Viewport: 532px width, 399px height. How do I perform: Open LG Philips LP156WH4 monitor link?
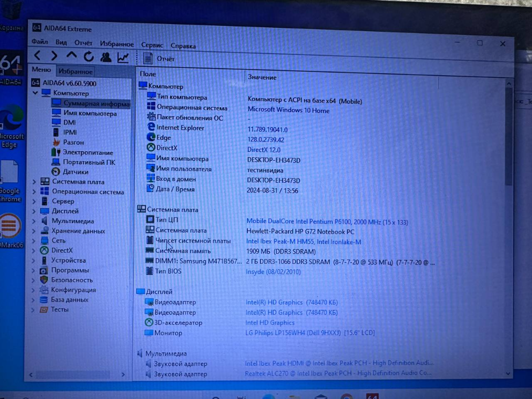pos(310,333)
